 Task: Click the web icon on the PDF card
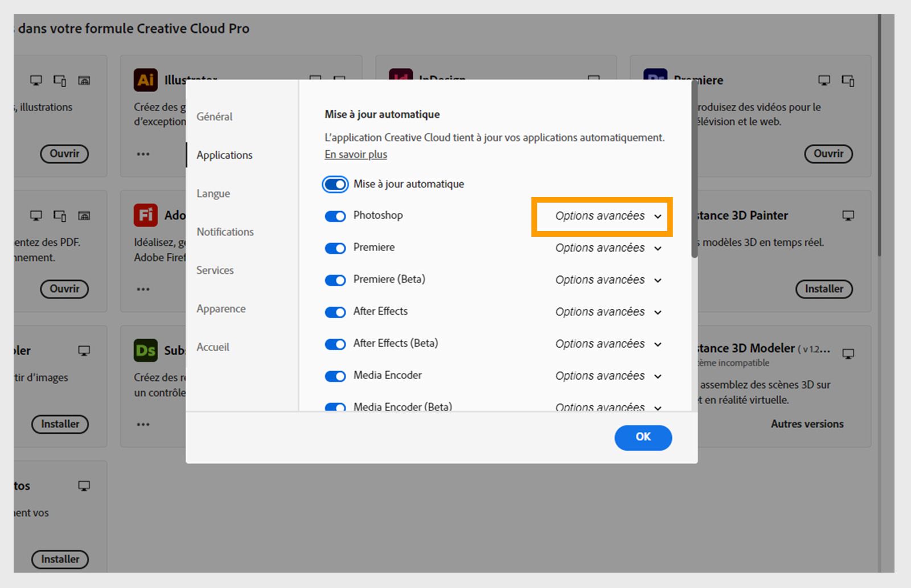pos(84,216)
